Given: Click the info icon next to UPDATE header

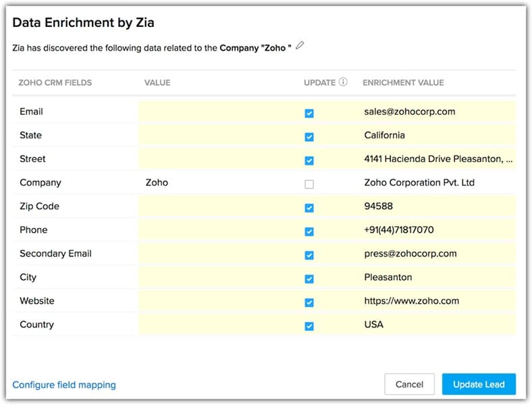Looking at the screenshot, I should (x=343, y=82).
